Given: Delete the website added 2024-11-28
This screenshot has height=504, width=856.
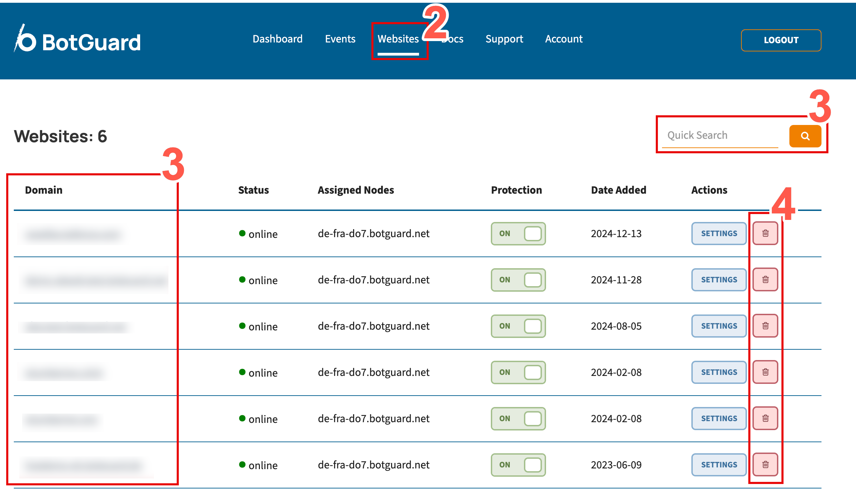Looking at the screenshot, I should point(765,280).
